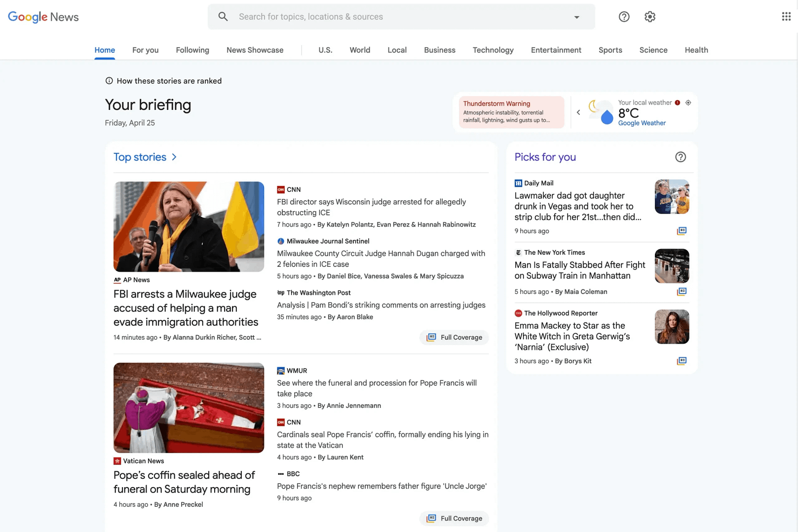
Task: Open the Business section
Action: [440, 50]
